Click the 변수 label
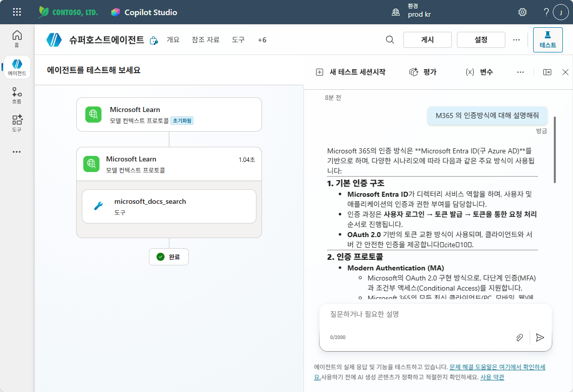The width and height of the screenshot is (573, 392). tap(486, 72)
